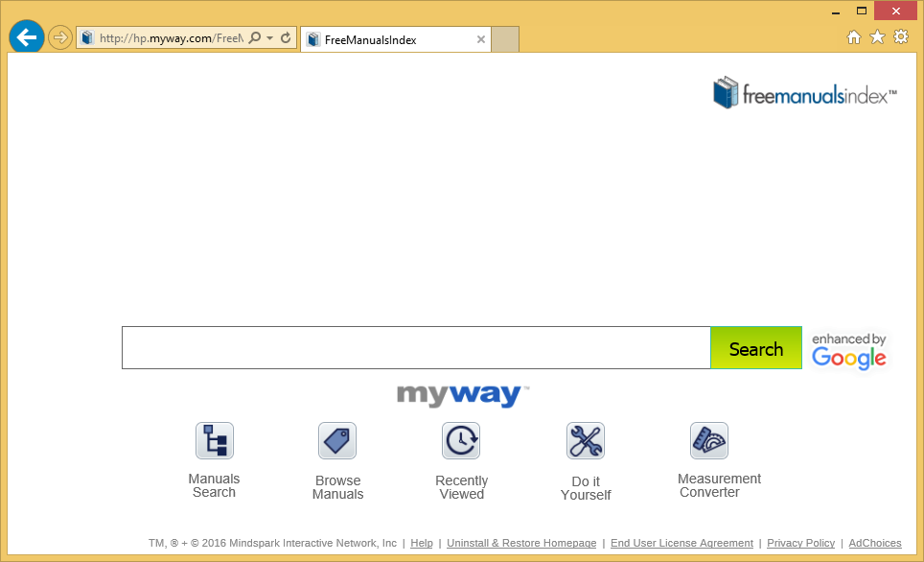The width and height of the screenshot is (924, 562).
Task: Click the myway logo
Action: click(463, 395)
